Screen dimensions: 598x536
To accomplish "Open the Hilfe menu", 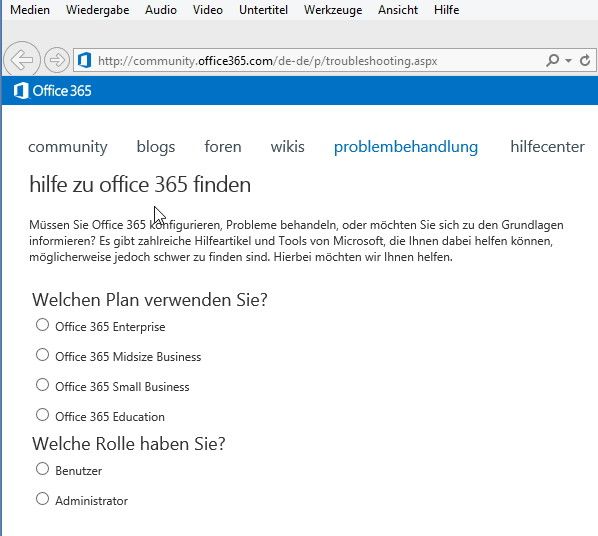I will [446, 10].
